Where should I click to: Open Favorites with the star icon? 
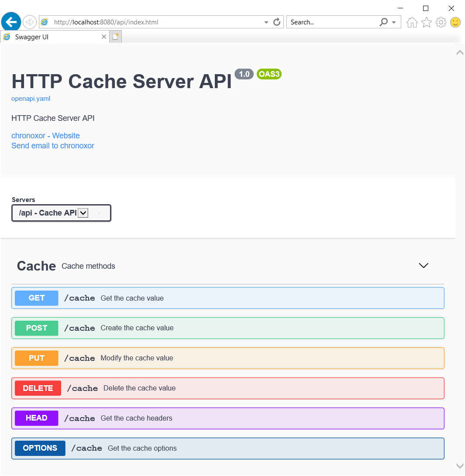coord(427,22)
